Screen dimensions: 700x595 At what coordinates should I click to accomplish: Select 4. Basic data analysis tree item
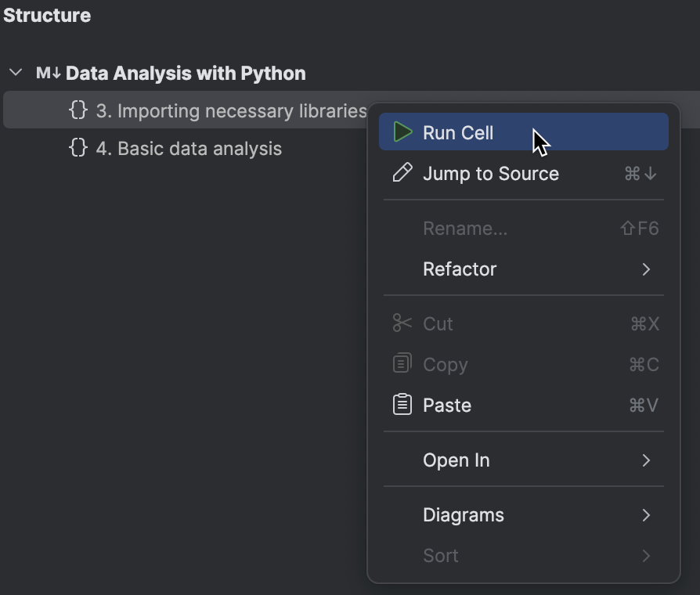[x=189, y=149]
